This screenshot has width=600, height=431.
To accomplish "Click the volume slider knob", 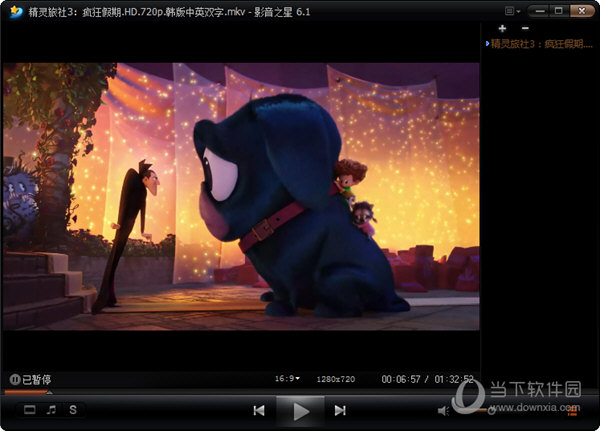I will point(491,411).
